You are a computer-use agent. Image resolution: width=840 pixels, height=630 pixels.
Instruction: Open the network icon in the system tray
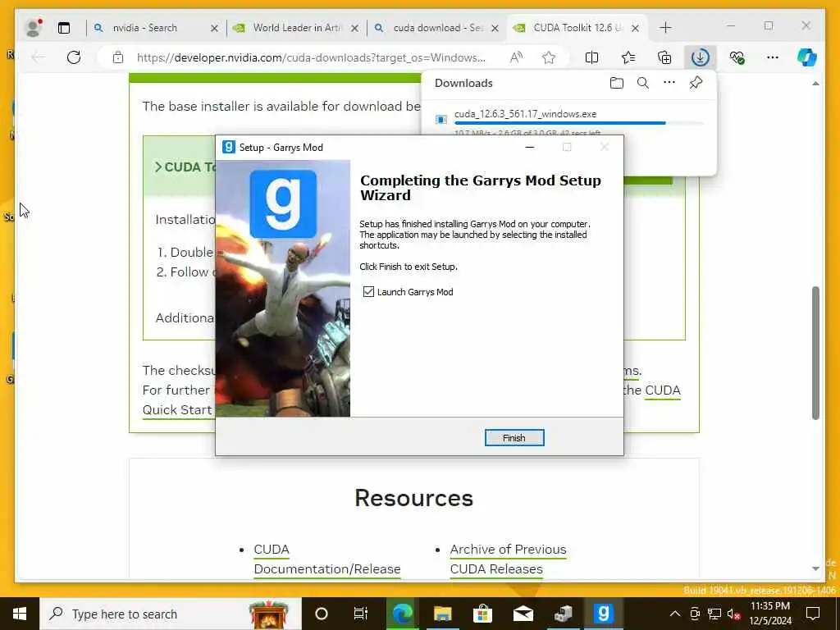pos(714,614)
